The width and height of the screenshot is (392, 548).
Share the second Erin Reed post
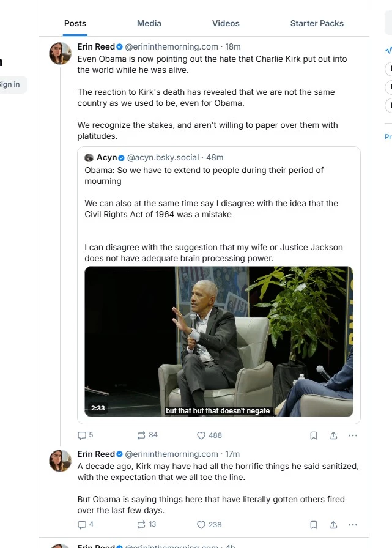333,525
